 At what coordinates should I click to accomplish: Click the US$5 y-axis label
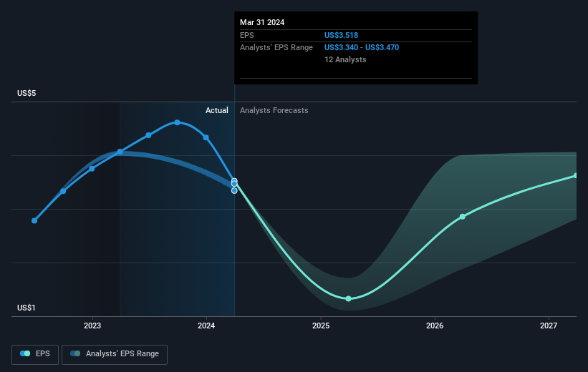(x=26, y=93)
